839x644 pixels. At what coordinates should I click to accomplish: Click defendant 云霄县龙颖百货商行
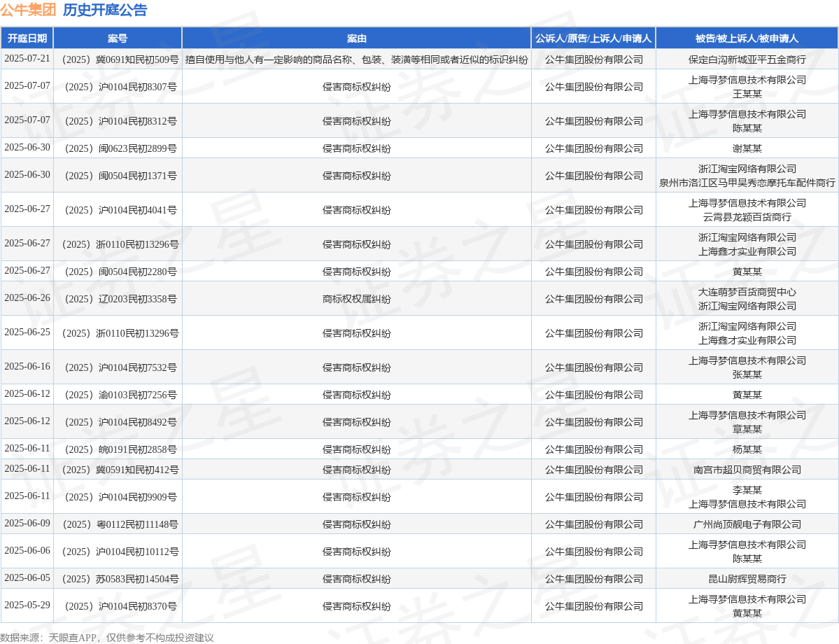[x=747, y=217]
